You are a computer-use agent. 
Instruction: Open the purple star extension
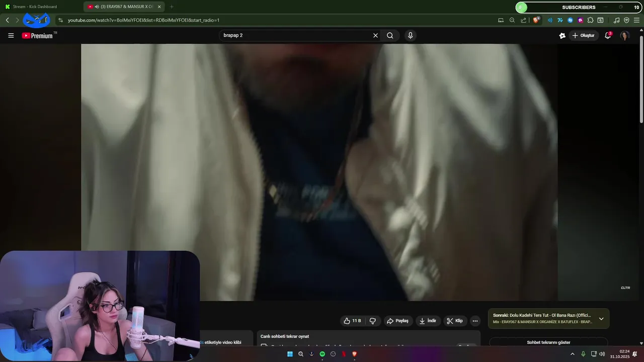point(581,20)
